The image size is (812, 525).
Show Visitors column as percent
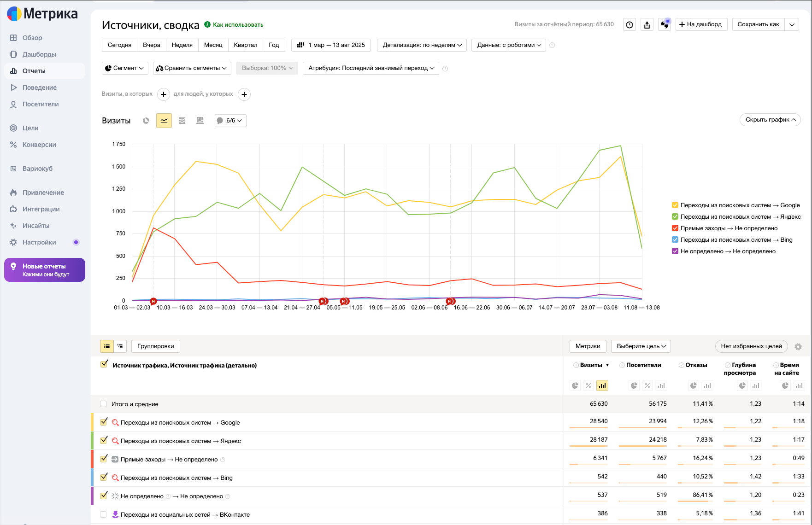(647, 385)
